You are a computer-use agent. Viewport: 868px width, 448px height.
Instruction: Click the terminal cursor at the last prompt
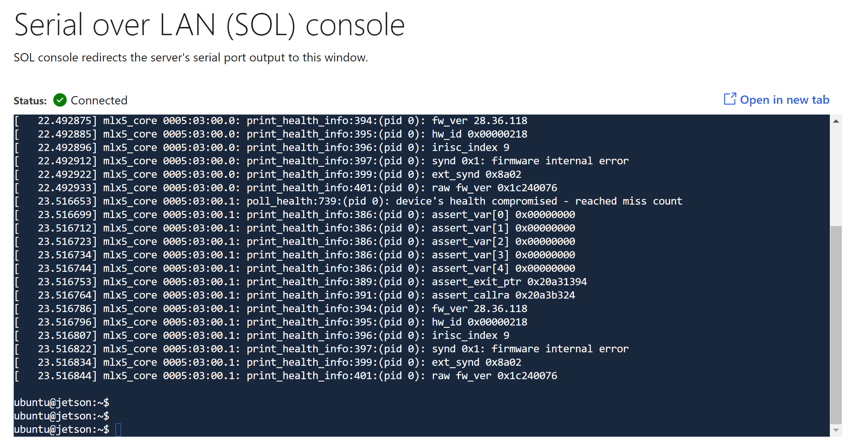[x=118, y=429]
